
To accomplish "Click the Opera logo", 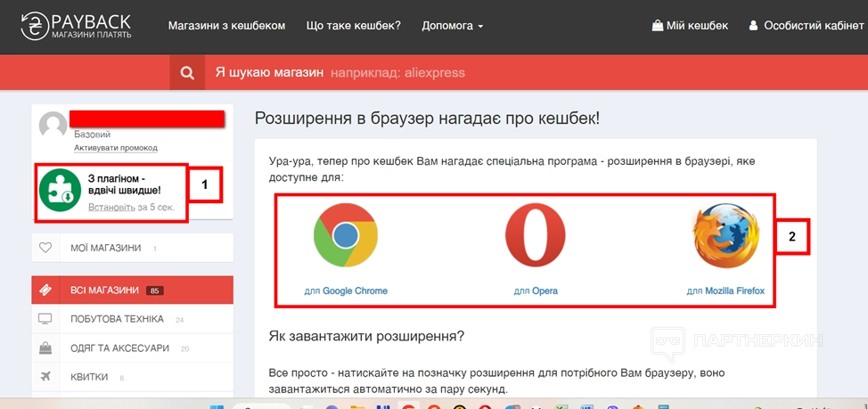I will (536, 237).
